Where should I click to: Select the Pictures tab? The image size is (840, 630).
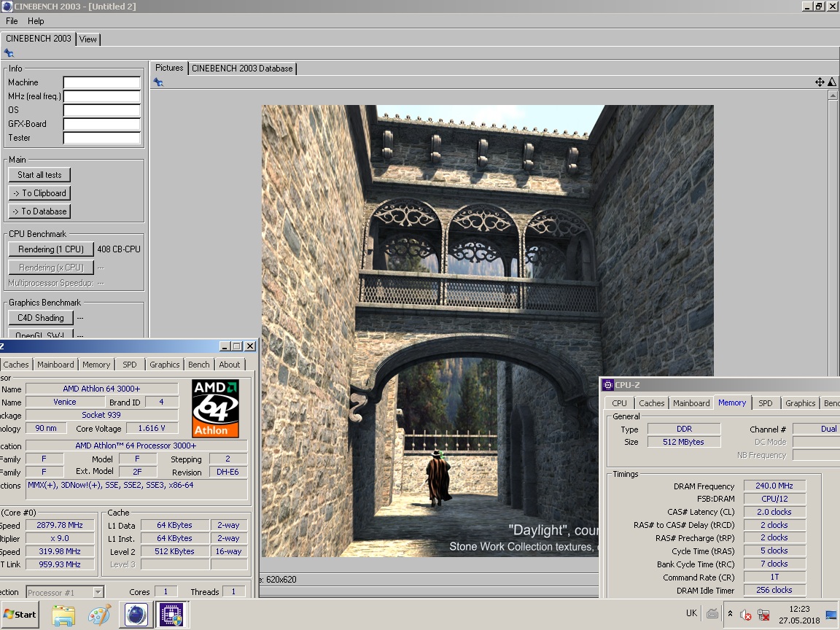pyautogui.click(x=169, y=68)
